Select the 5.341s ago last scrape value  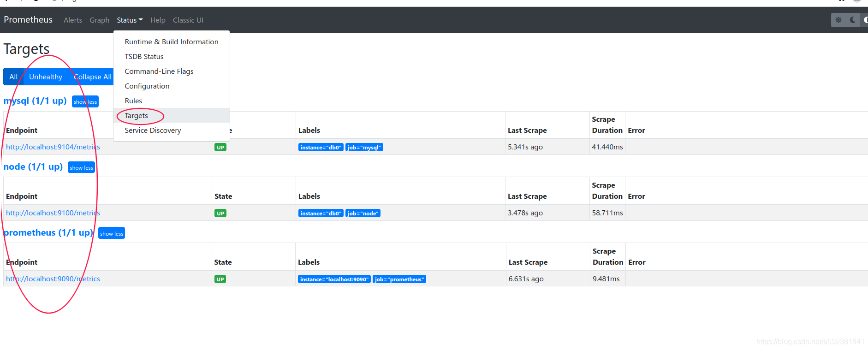pos(525,147)
